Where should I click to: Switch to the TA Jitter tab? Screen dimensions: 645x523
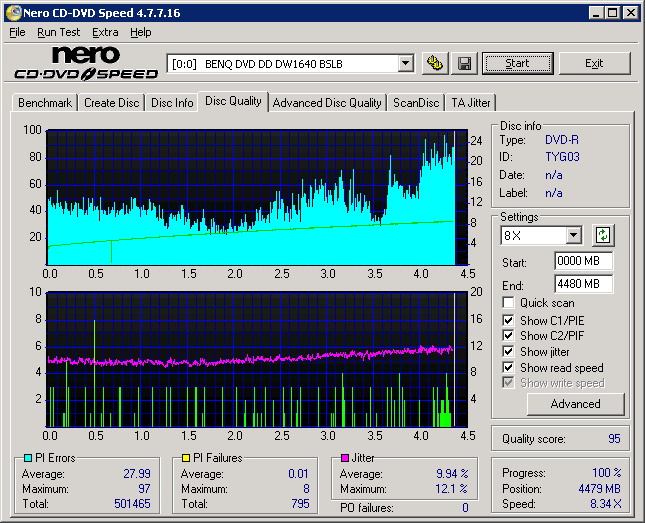point(471,103)
